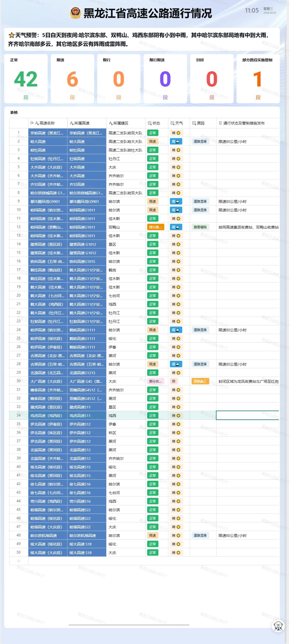Click the plus icon to add a table row
289x644 pixels.
tap(19, 561)
